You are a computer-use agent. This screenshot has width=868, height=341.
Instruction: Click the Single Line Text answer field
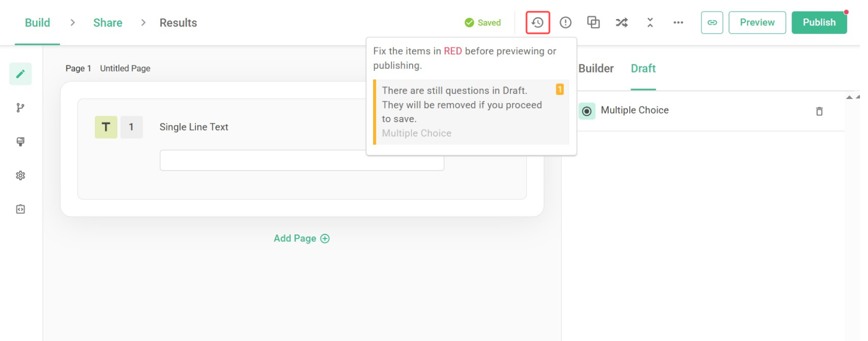point(302,160)
